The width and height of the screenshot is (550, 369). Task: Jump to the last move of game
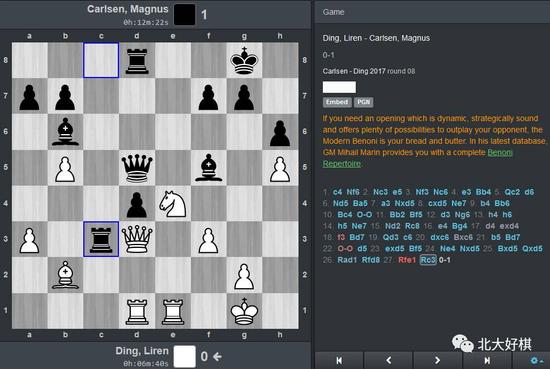click(487, 361)
